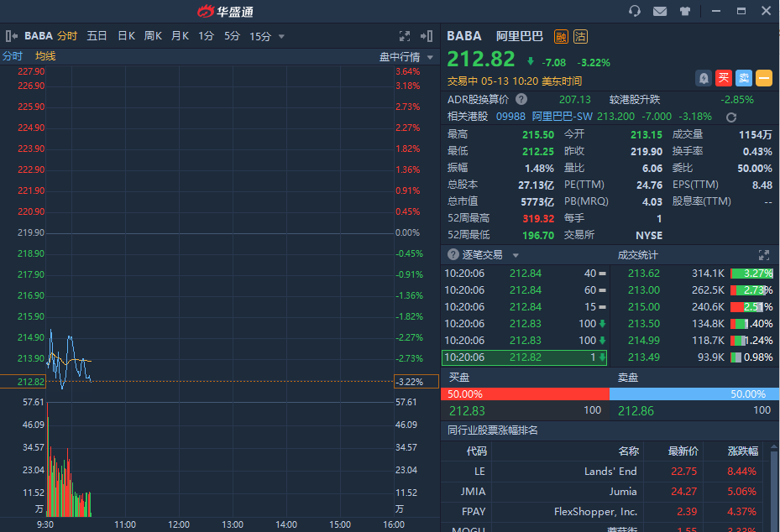Open the skin theme shirt icon
The image size is (780, 532).
point(685,11)
